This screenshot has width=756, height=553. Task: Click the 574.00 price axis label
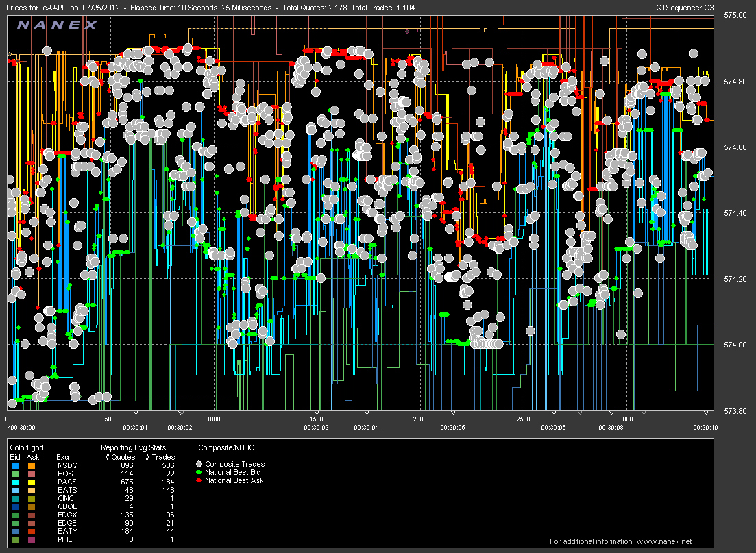point(735,345)
